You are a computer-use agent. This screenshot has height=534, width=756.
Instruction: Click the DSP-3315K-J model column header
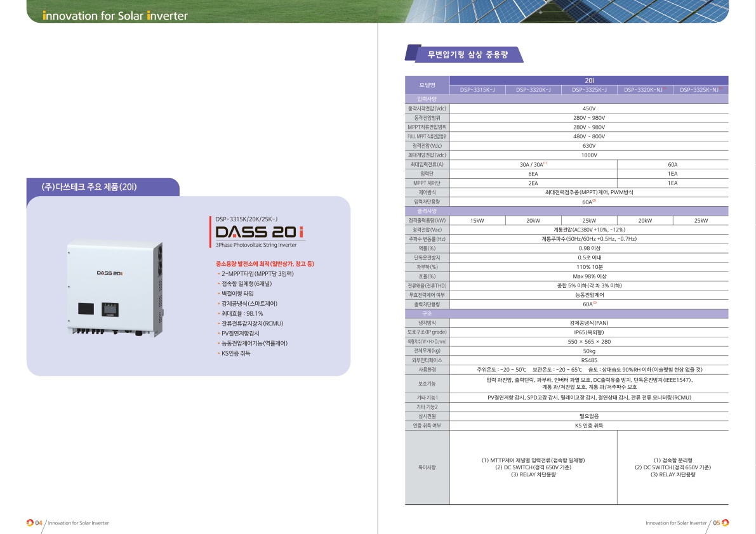(477, 90)
